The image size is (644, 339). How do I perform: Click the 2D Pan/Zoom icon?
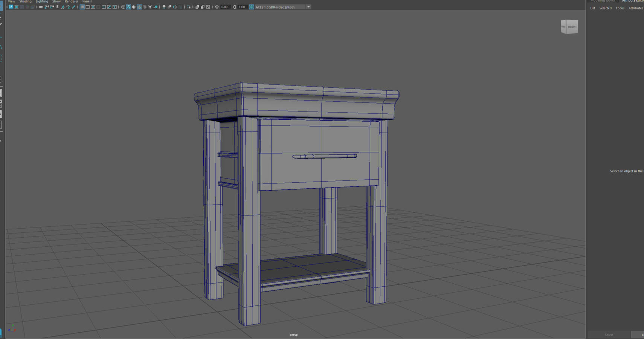click(68, 7)
